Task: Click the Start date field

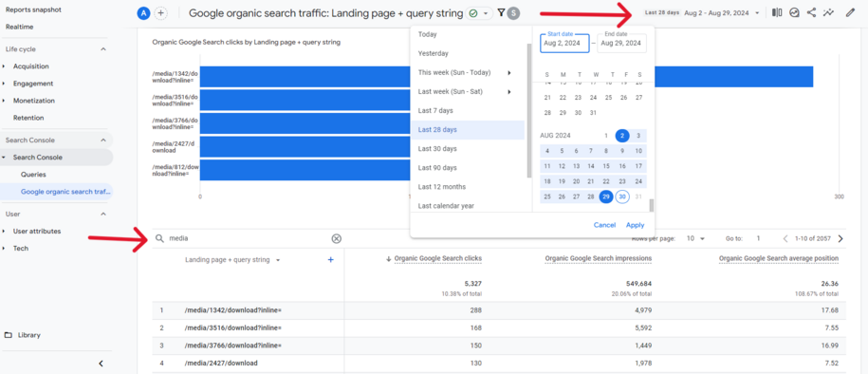Action: click(x=564, y=44)
